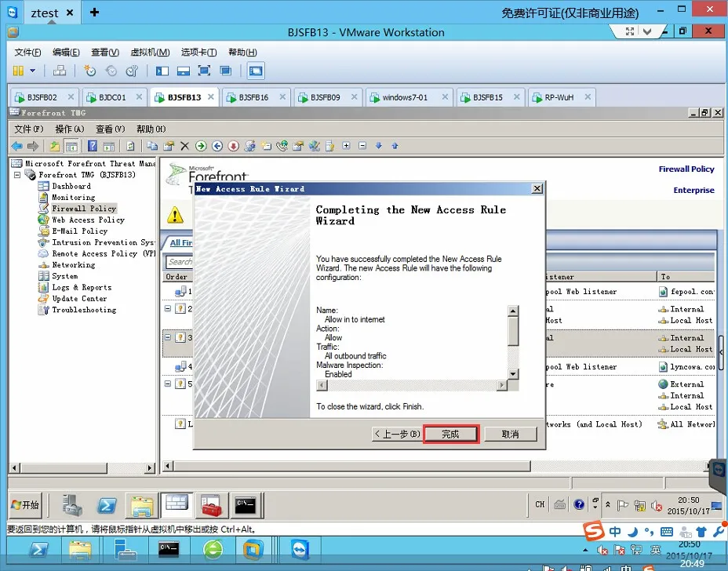The image size is (728, 571).
Task: Select Monitoring in the TMG tree
Action: pos(74,198)
